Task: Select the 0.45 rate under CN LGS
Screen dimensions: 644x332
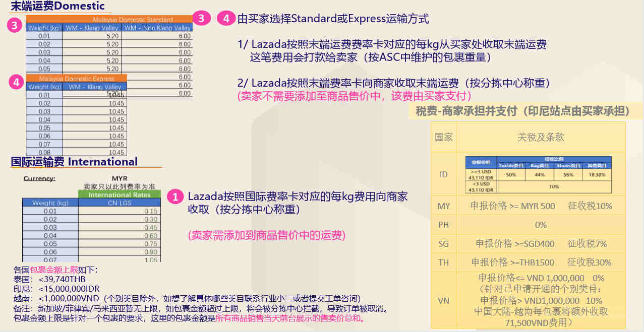Action: [151, 227]
